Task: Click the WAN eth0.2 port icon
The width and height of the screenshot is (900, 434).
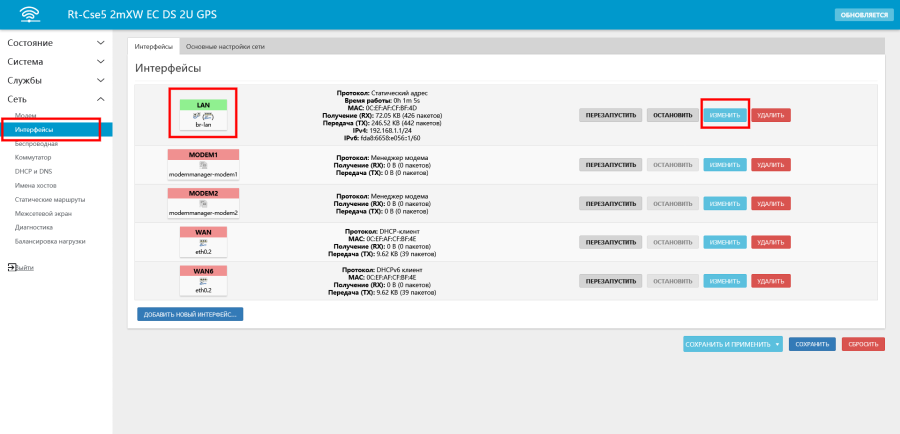Action: (x=203, y=241)
